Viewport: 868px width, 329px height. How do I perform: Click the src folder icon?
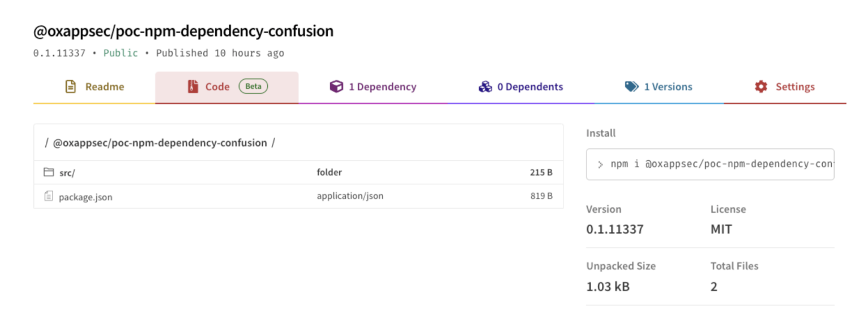pos(49,172)
